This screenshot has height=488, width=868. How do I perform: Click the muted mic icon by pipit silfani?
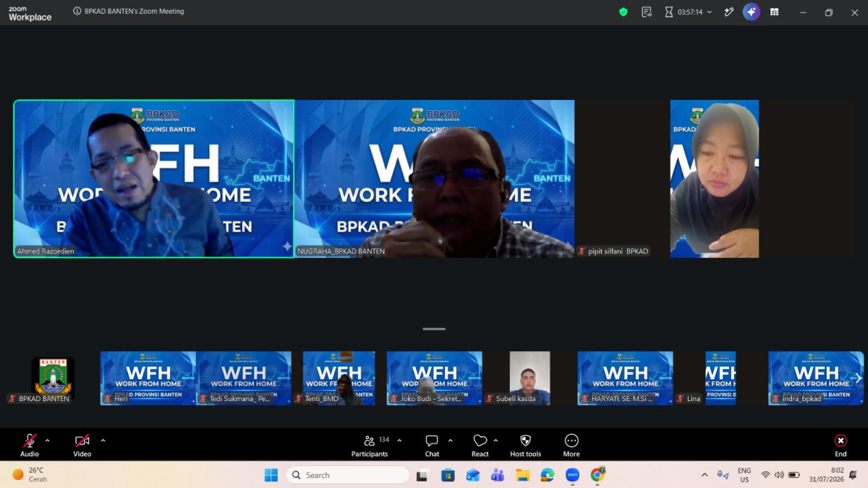point(582,251)
